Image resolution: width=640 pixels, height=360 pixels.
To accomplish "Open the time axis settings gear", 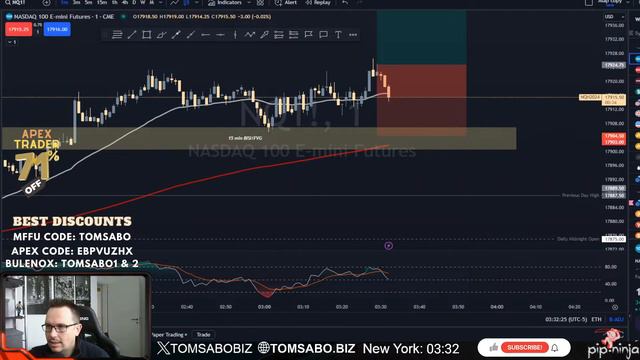I will tap(615, 307).
